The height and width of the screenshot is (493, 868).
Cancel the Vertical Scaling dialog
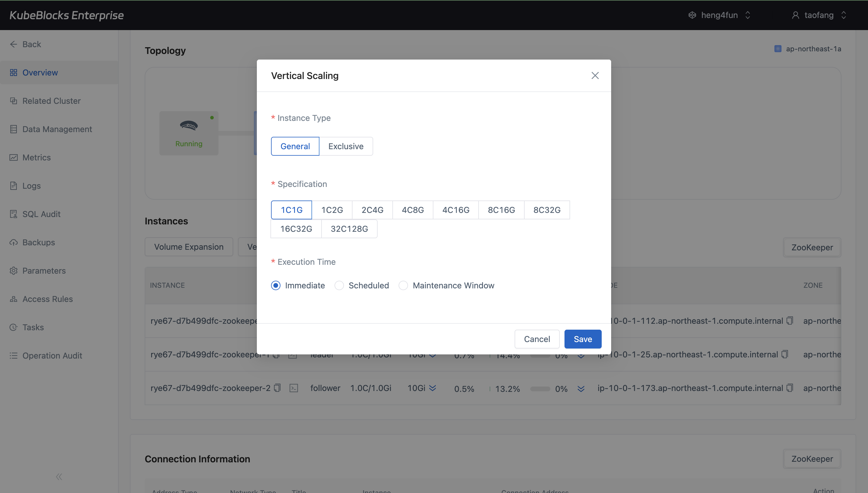pyautogui.click(x=537, y=339)
